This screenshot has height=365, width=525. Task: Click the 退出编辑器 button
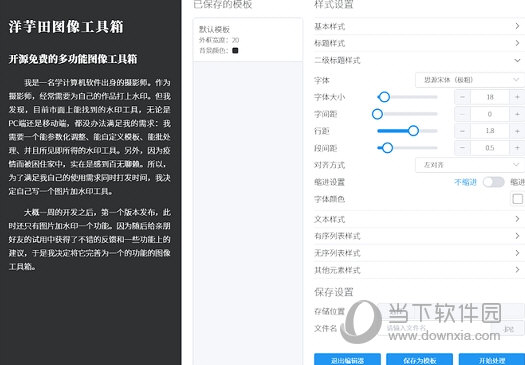coord(347,360)
